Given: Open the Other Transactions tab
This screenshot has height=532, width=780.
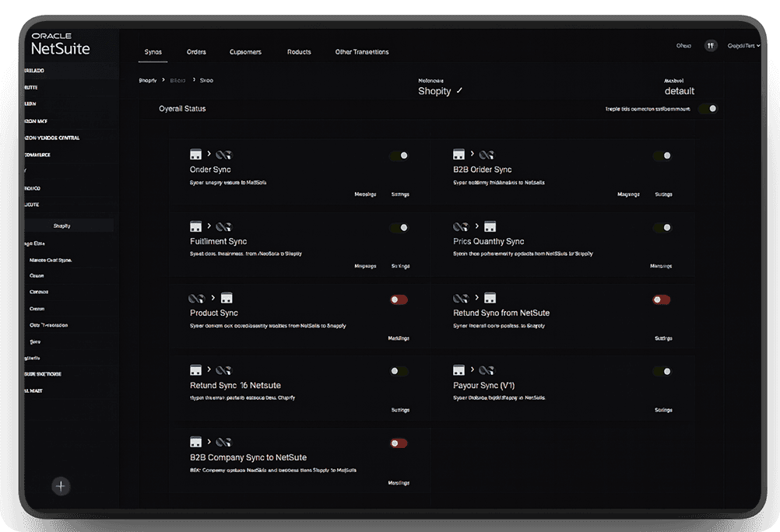Looking at the screenshot, I should coord(361,51).
